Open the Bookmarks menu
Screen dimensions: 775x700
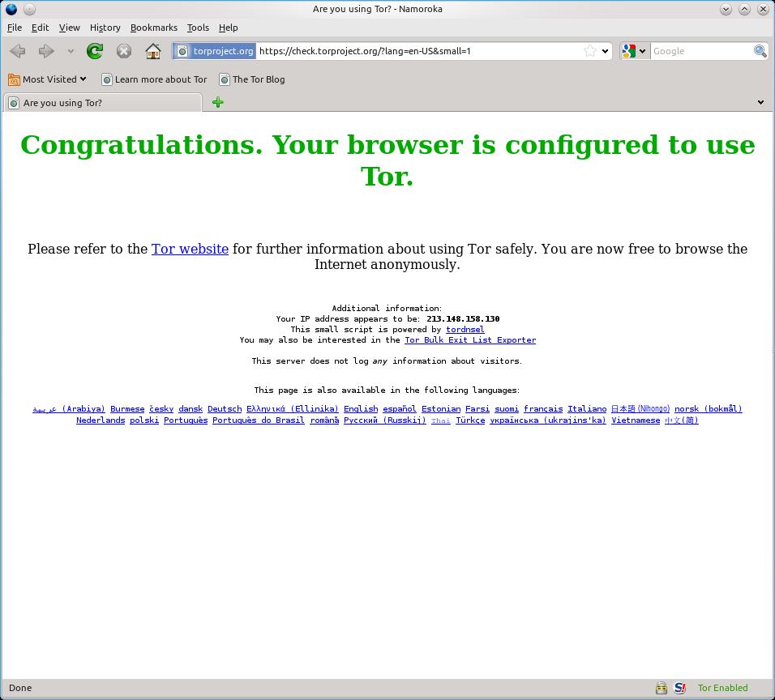[153, 28]
